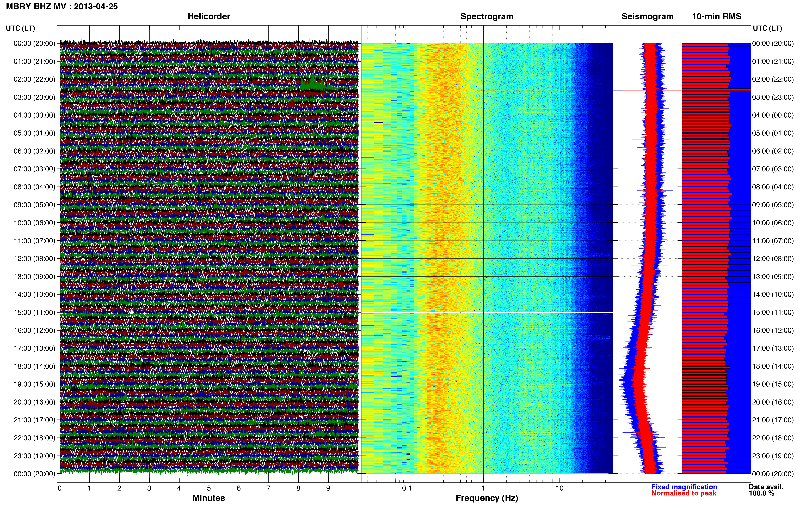Click the 'Normalised to peak' legend text
The width and height of the screenshot is (812, 508).
coord(684,493)
